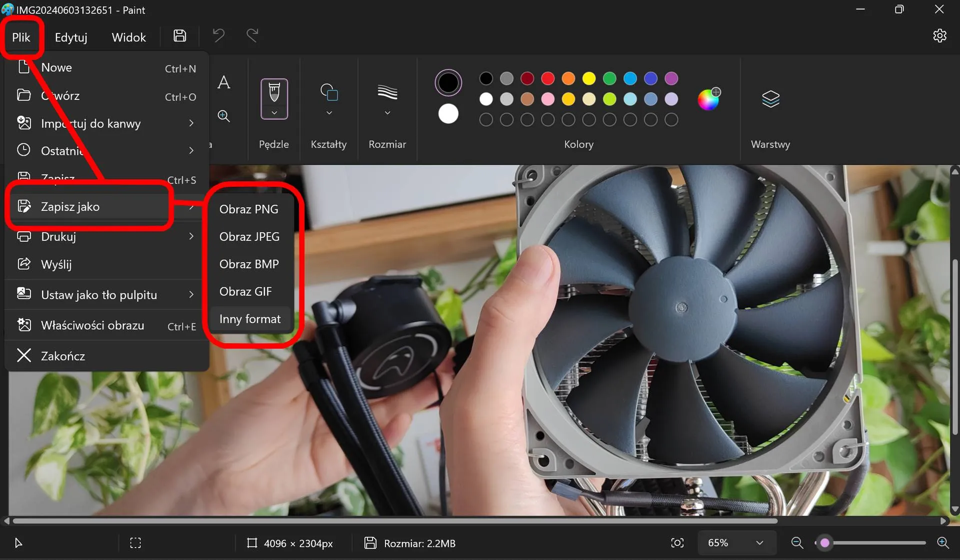Click the zoom slider handle
Viewport: 960px width, 560px height.
coord(825,543)
